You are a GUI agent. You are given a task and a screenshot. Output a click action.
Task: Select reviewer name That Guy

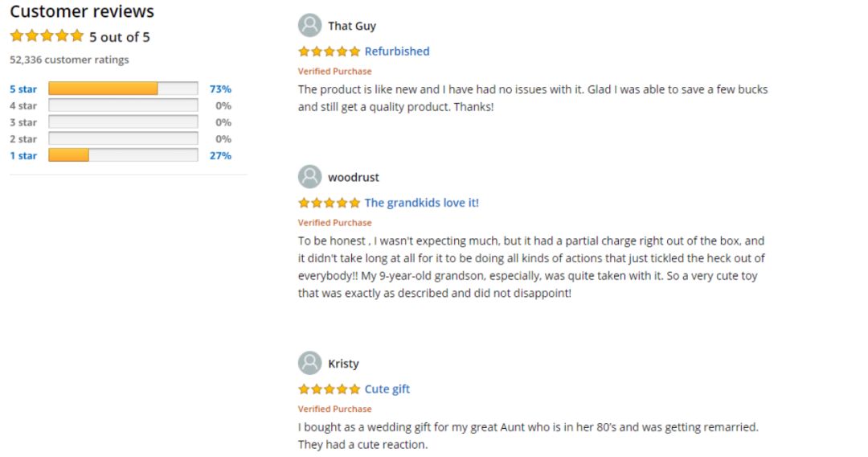coord(352,26)
